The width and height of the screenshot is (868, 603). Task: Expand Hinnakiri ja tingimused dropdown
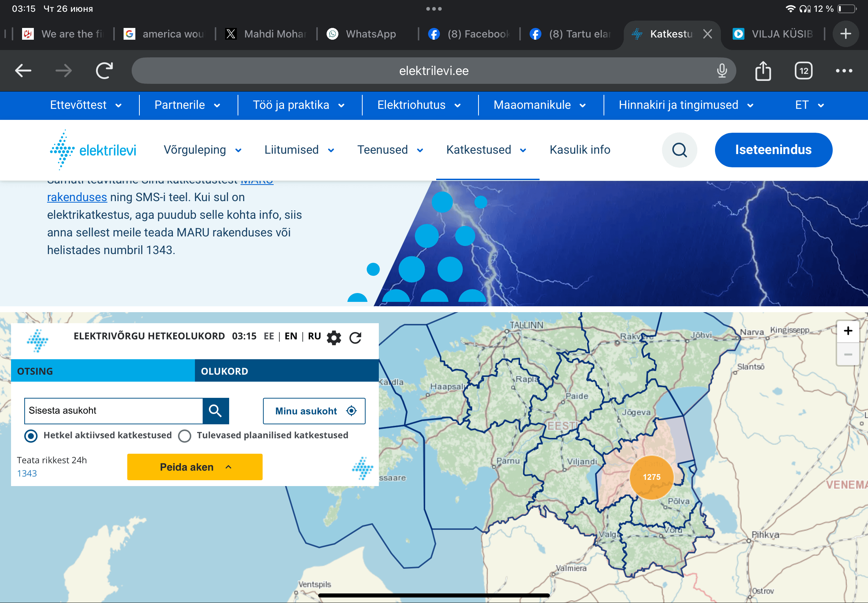pos(686,105)
